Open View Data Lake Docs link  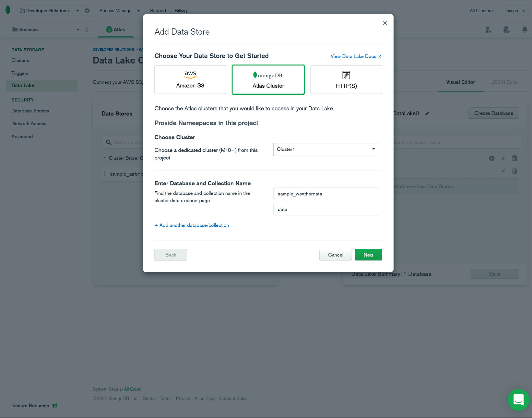click(356, 56)
